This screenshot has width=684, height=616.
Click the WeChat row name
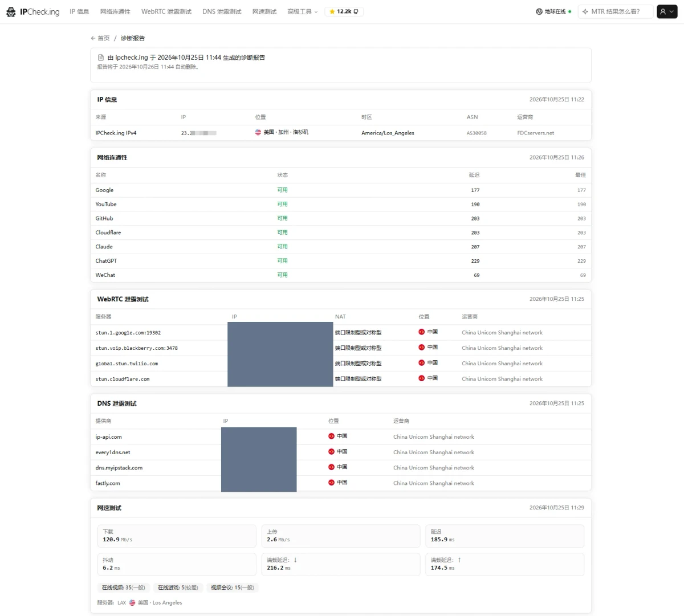tap(105, 275)
